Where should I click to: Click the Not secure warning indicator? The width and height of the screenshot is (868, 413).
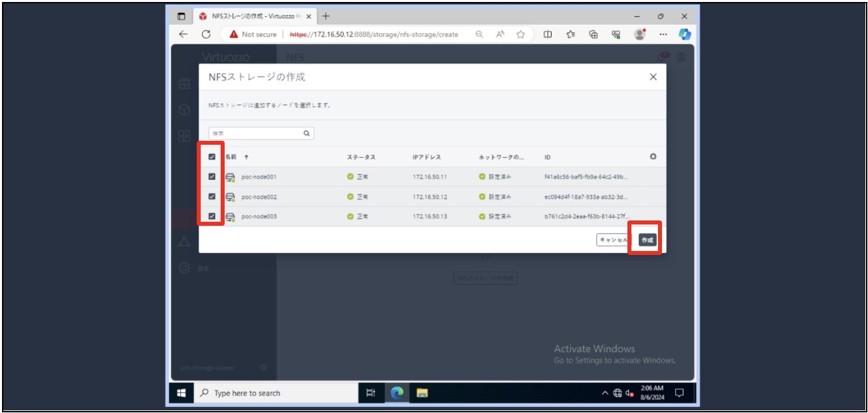click(253, 35)
